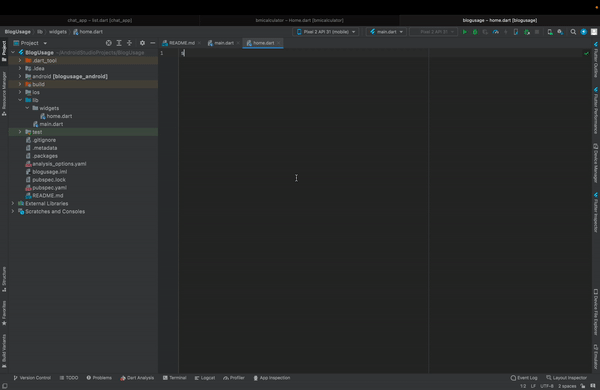
Task: Select blogusage home.dart window tab
Action: pyautogui.click(x=499, y=20)
